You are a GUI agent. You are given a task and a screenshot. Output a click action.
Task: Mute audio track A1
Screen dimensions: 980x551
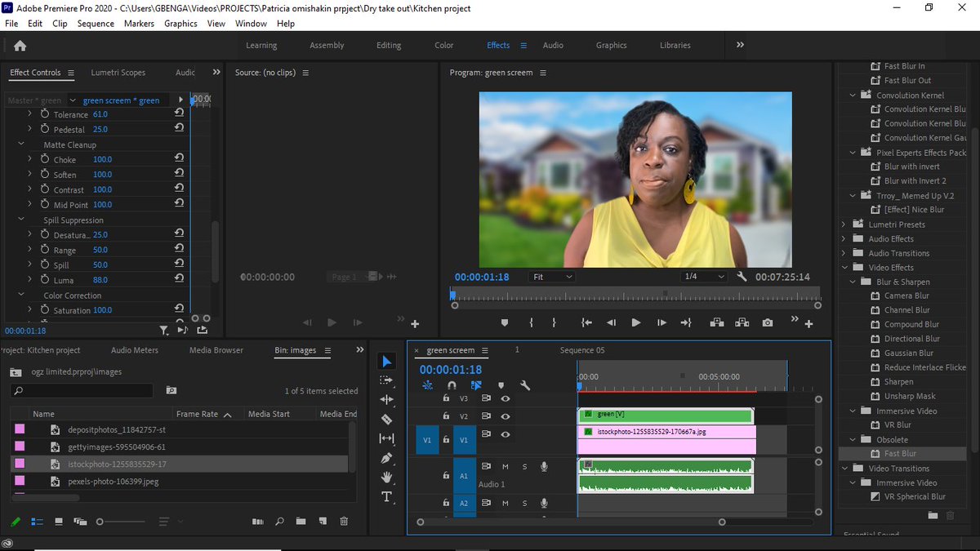pos(506,467)
